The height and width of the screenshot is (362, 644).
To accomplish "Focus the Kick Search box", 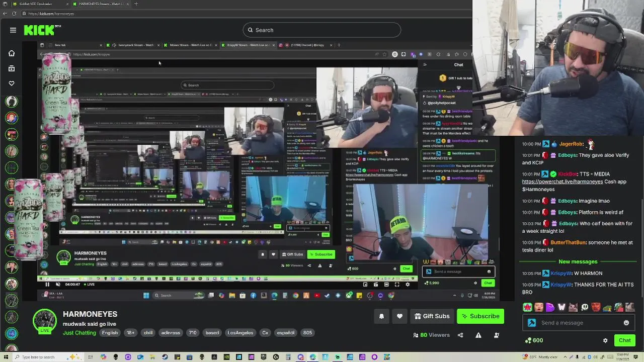I will pyautogui.click(x=321, y=30).
